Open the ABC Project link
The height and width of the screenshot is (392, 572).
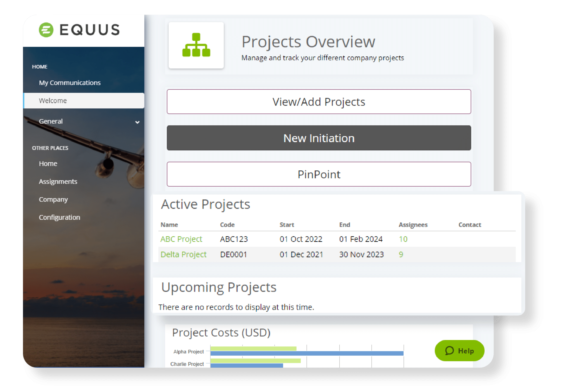[181, 239]
